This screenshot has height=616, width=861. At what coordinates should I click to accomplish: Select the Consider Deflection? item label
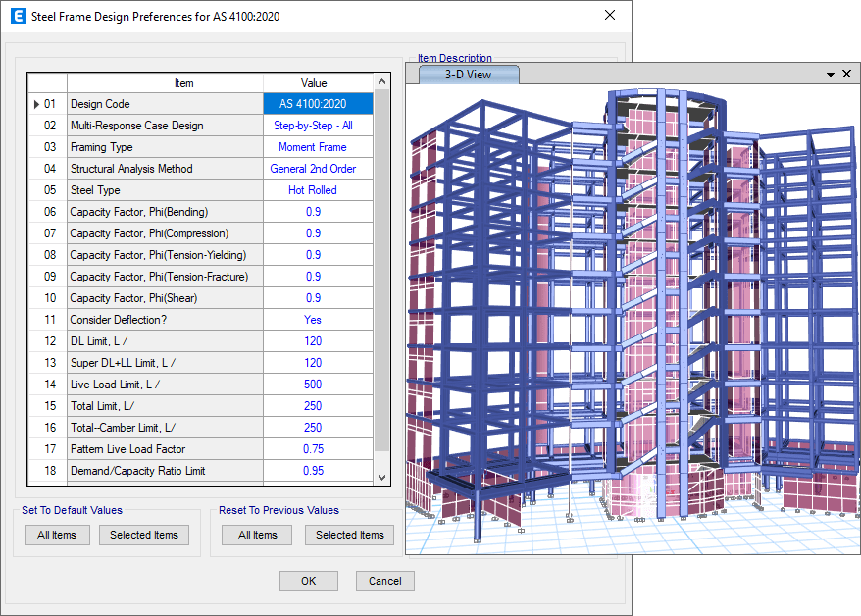tap(166, 320)
